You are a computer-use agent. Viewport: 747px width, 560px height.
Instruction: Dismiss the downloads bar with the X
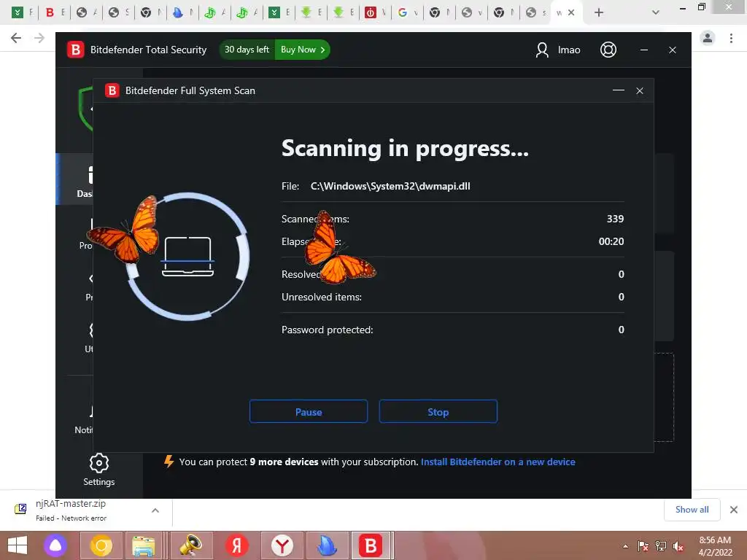[x=734, y=510]
